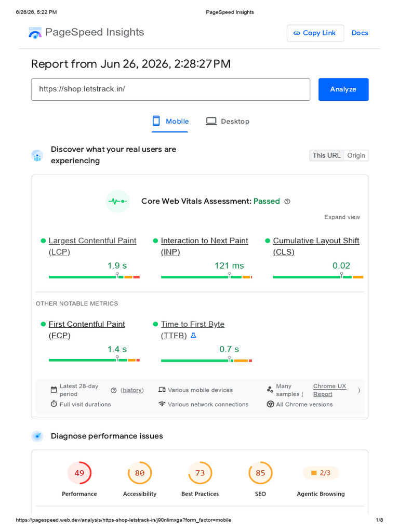Click the Core Web Vitals pulse icon
399x532 pixels.
pyautogui.click(x=118, y=201)
